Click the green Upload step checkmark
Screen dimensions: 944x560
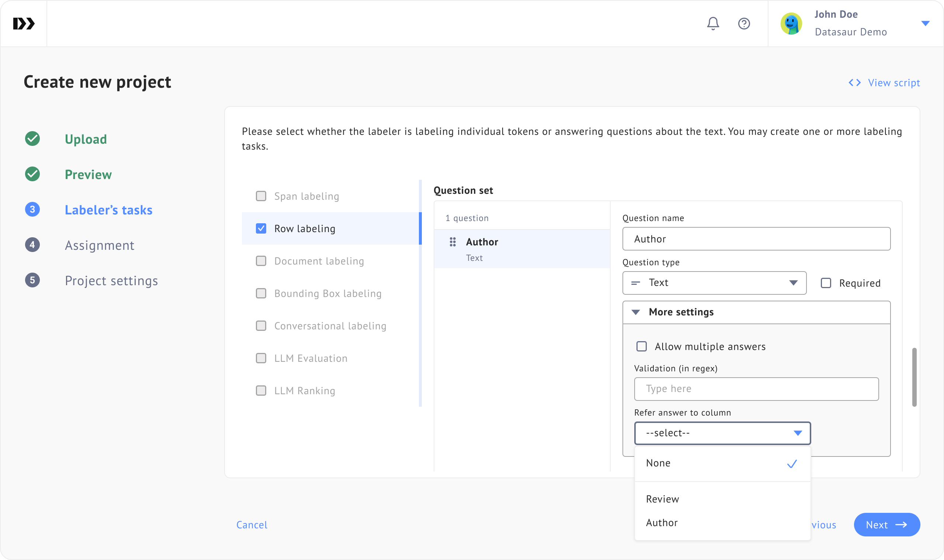click(32, 139)
